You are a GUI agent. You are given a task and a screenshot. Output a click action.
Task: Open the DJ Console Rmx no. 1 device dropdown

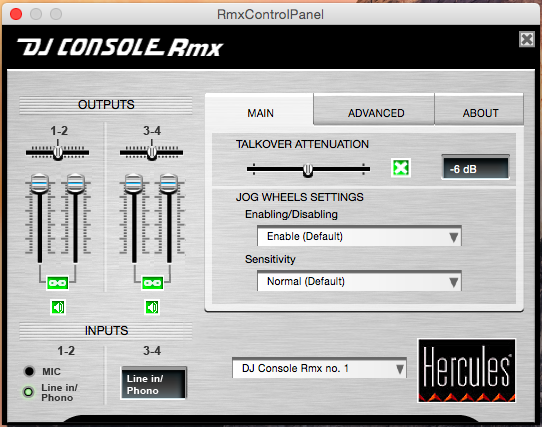(x=319, y=368)
